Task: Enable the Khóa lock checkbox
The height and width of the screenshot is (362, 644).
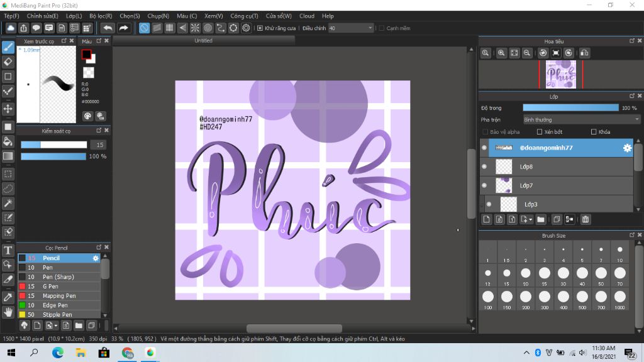Action: pyautogui.click(x=594, y=132)
